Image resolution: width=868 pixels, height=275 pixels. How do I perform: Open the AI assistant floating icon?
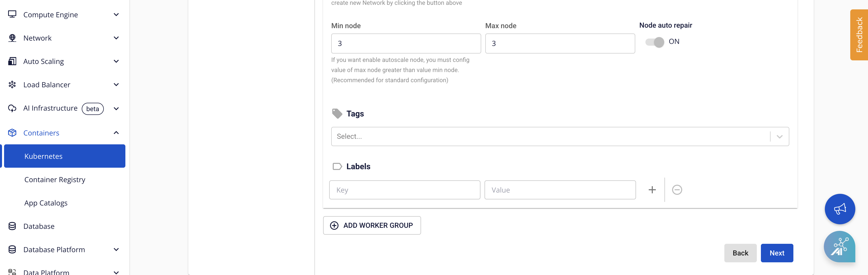[x=839, y=246]
